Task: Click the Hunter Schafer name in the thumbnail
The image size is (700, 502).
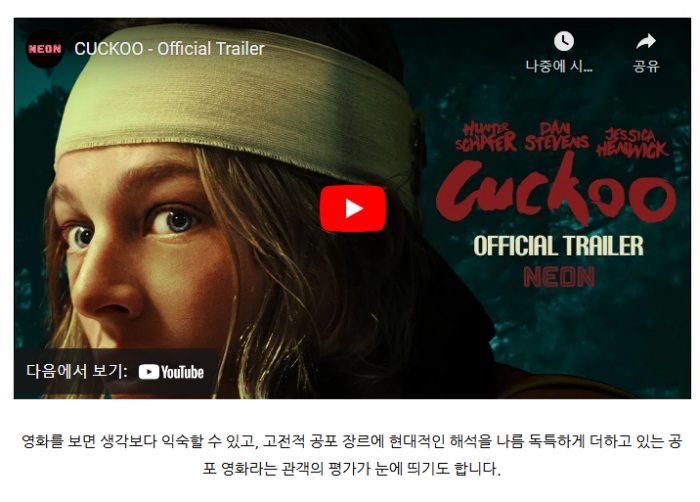Action: [x=486, y=137]
